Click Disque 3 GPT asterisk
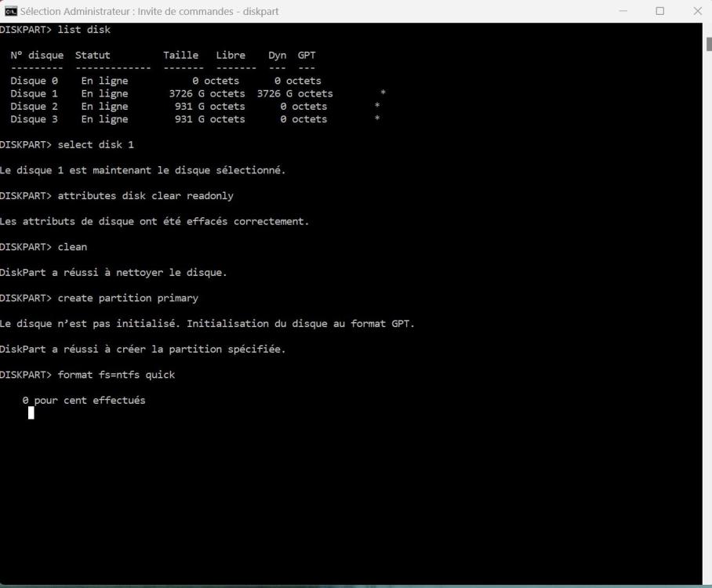Viewport: 712px width, 588px height. pyautogui.click(x=377, y=118)
